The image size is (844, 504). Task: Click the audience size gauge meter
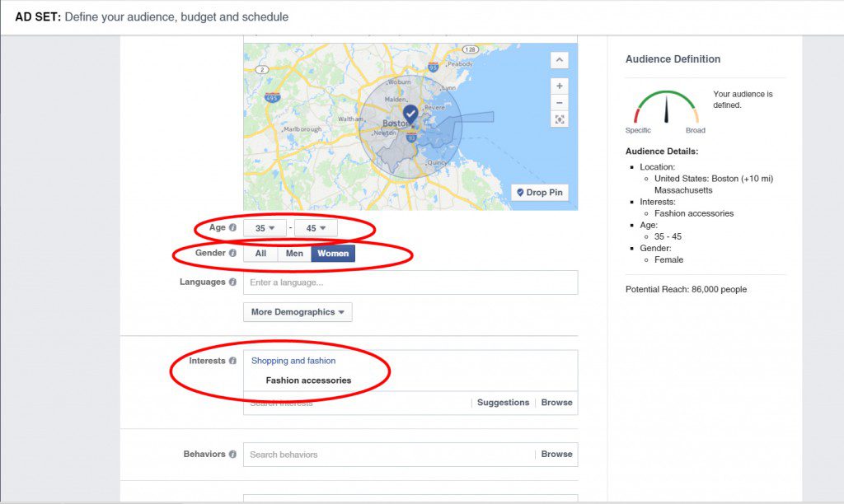(x=666, y=106)
